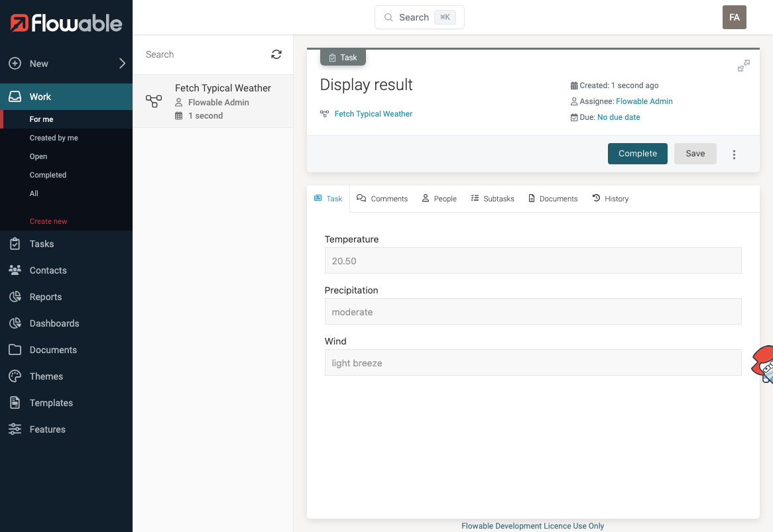
Task: Switch to the Comments tab
Action: (x=382, y=199)
